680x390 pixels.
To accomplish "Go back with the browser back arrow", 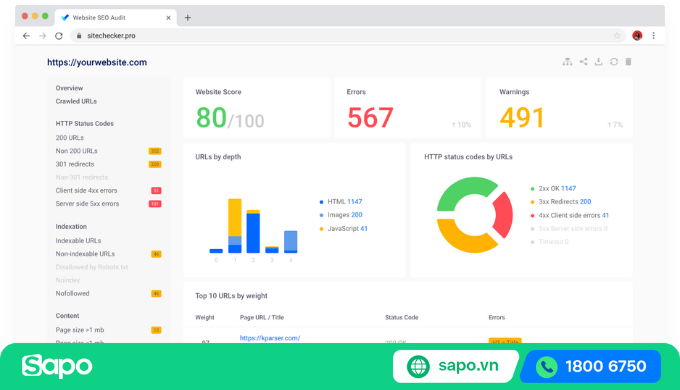I will (x=26, y=36).
